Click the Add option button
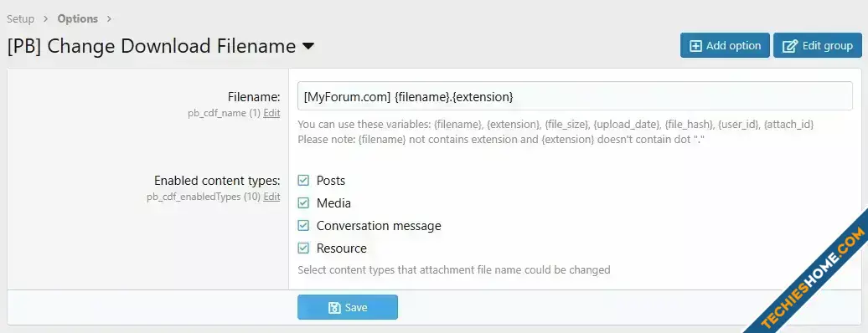Image resolution: width=868 pixels, height=333 pixels. pos(725,45)
